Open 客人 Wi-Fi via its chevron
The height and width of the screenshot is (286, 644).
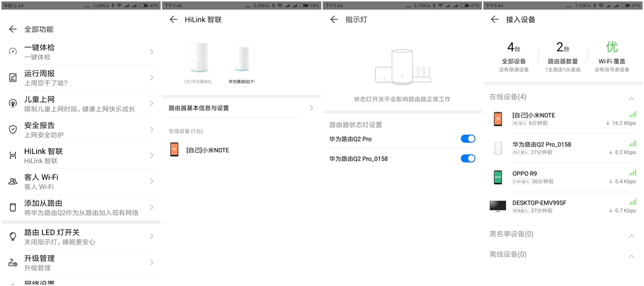[152, 181]
